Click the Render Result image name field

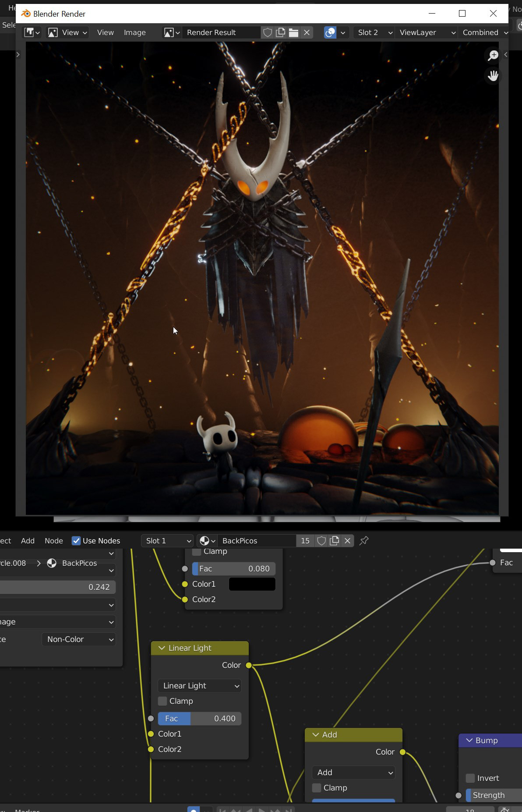tap(220, 32)
